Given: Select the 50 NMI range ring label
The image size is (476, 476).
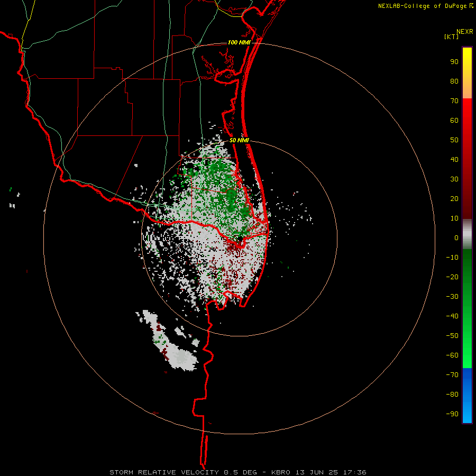Looking at the screenshot, I should pos(239,140).
